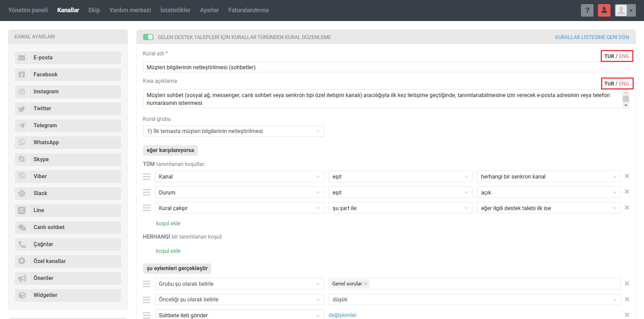The width and height of the screenshot is (644, 319).
Task: Open the İstatistikler menu
Action: (176, 10)
